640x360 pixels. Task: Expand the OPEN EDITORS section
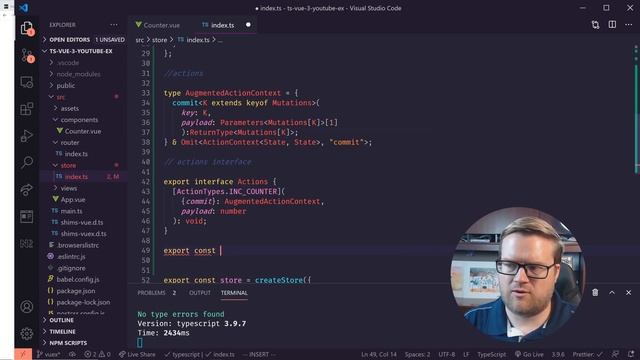coord(83,40)
